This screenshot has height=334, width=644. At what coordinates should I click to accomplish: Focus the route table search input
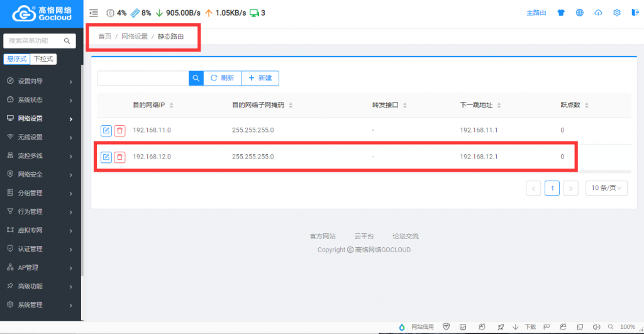tap(143, 78)
